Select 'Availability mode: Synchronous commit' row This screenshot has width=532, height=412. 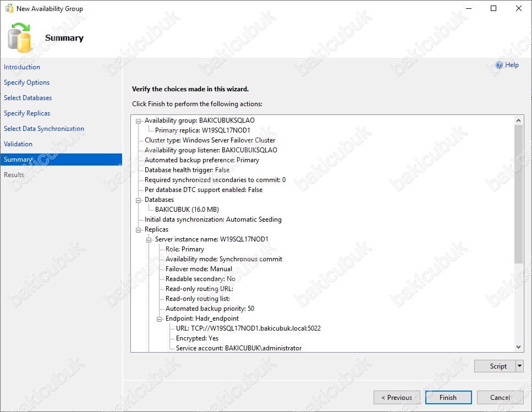click(x=224, y=259)
